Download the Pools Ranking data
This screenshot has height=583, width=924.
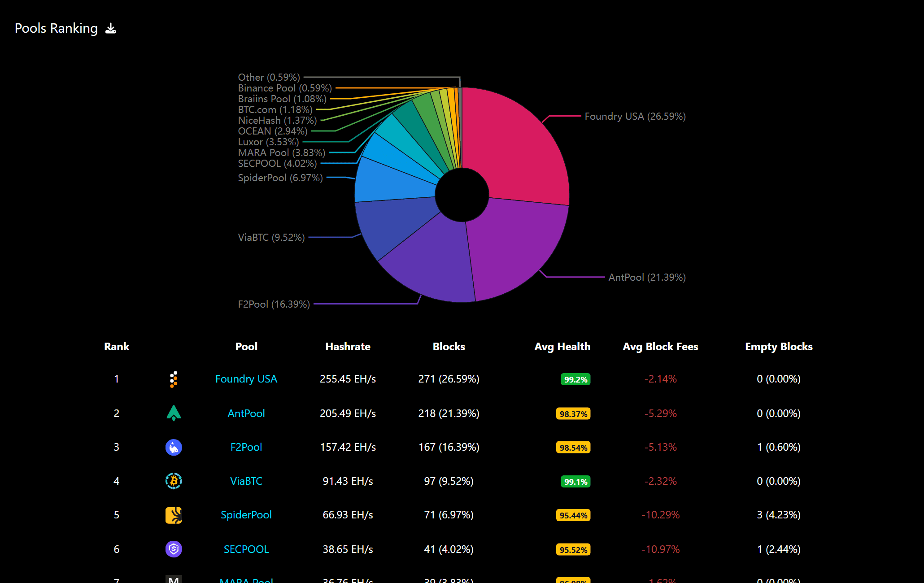coord(111,29)
